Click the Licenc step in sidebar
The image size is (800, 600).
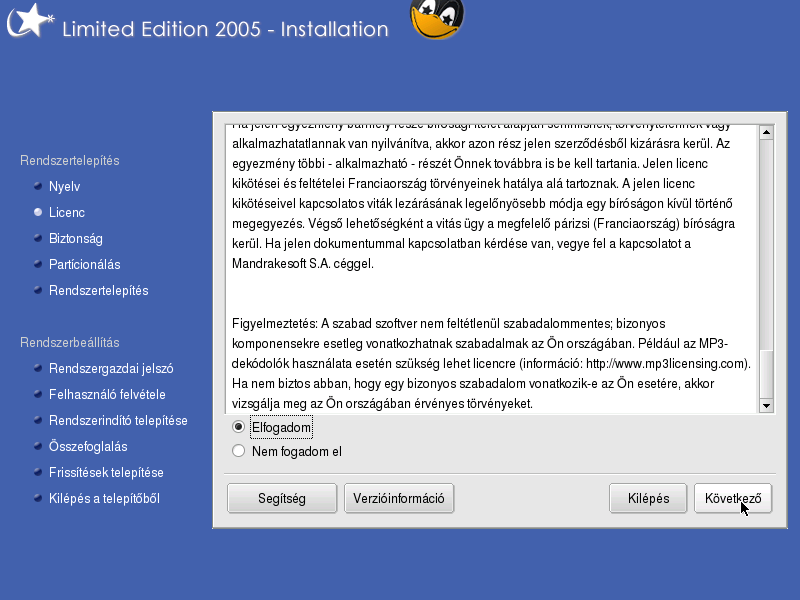coord(67,212)
